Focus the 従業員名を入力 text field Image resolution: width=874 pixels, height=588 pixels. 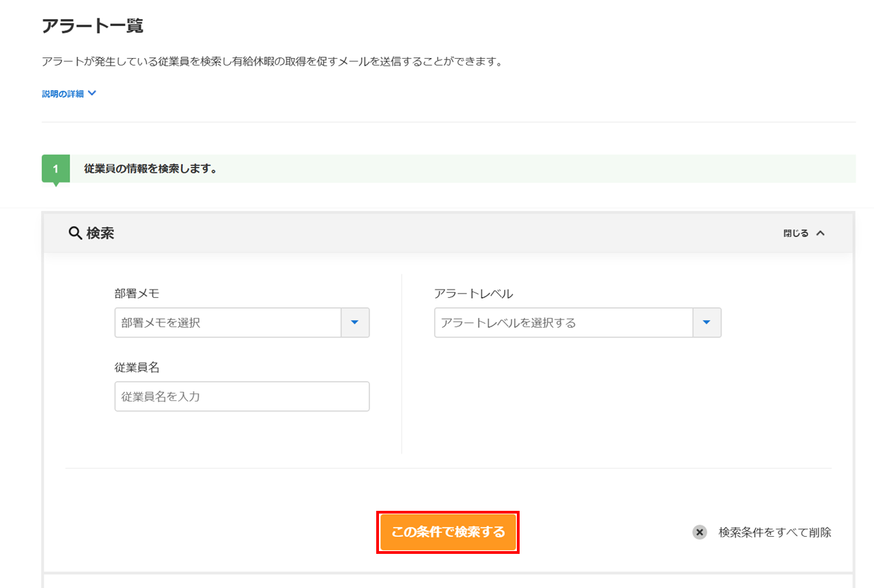pyautogui.click(x=242, y=396)
